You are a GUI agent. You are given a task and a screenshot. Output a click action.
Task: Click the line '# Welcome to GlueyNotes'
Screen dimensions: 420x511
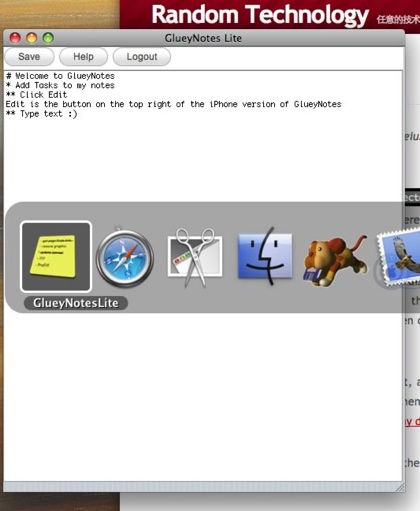tap(60, 76)
